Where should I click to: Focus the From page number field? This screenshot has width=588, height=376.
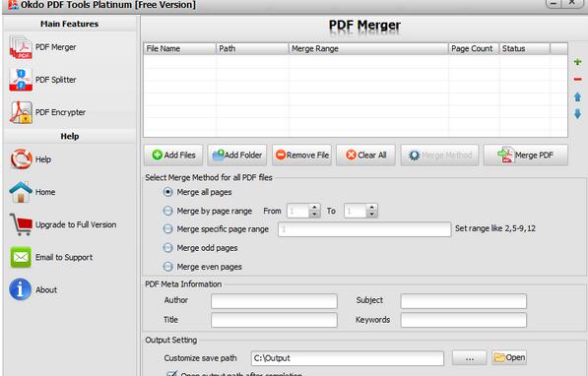click(x=298, y=211)
